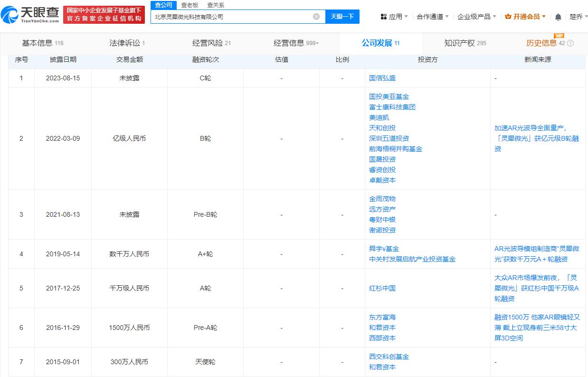Open investor 远方资产
588x377 pixels.
(382, 209)
